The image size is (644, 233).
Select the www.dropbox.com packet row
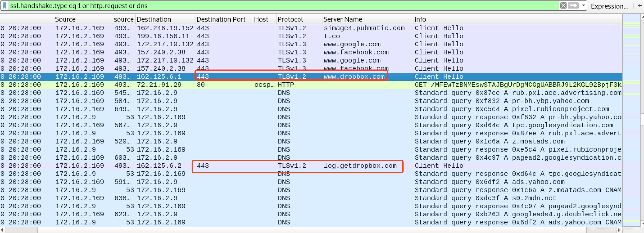point(311,77)
